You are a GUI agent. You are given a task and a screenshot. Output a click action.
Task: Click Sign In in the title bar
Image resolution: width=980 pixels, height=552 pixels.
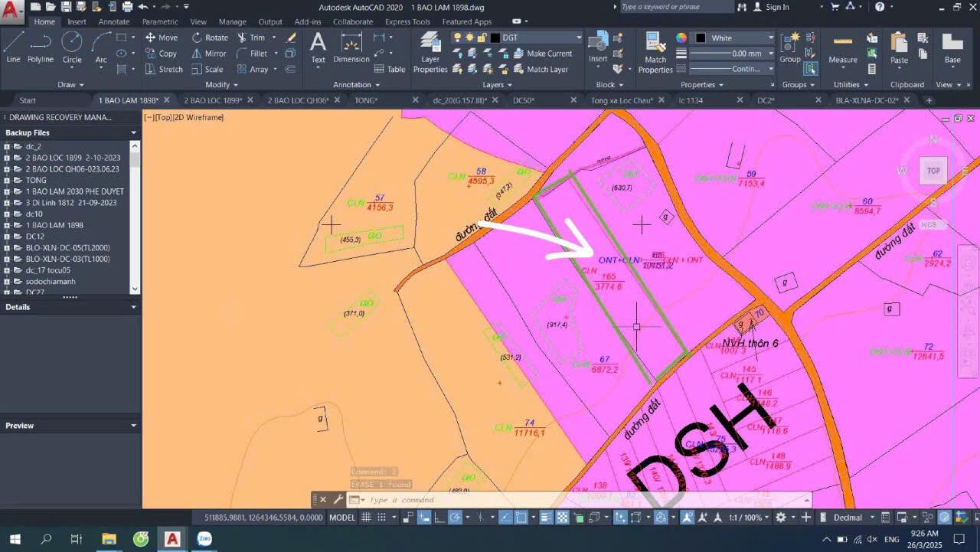coord(776,7)
